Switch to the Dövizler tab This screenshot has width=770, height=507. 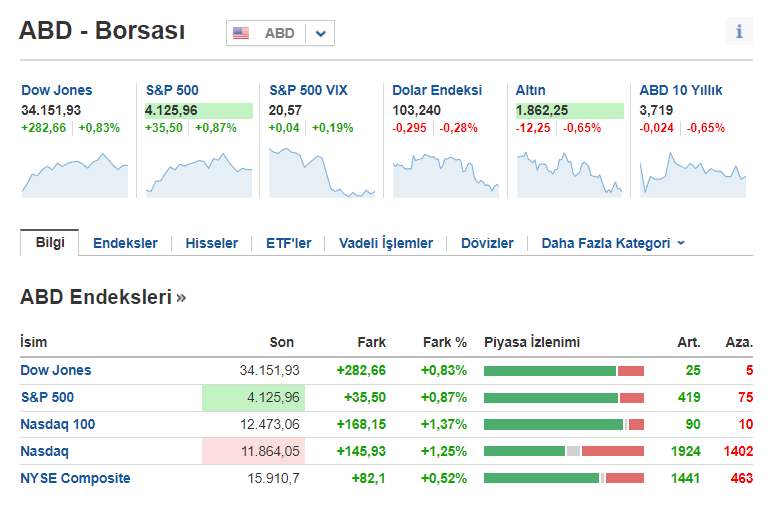click(487, 243)
